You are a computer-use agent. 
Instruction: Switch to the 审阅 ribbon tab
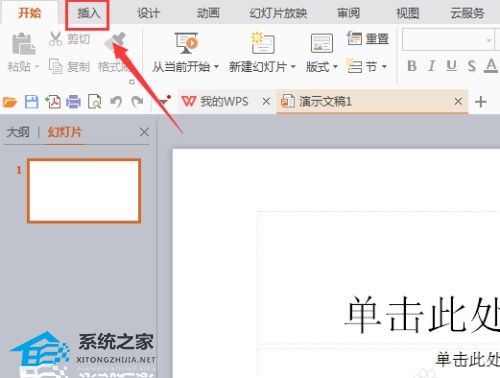[x=348, y=13]
